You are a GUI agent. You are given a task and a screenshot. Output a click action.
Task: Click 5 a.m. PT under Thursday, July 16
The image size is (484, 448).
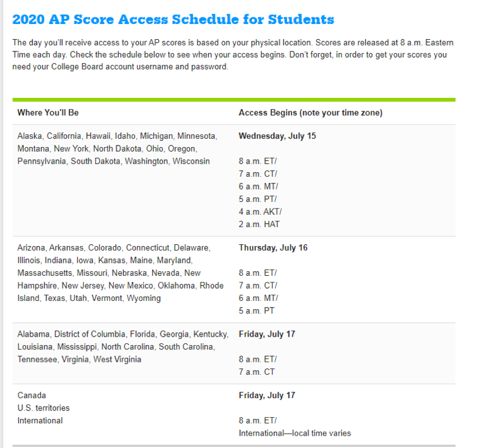pyautogui.click(x=257, y=310)
